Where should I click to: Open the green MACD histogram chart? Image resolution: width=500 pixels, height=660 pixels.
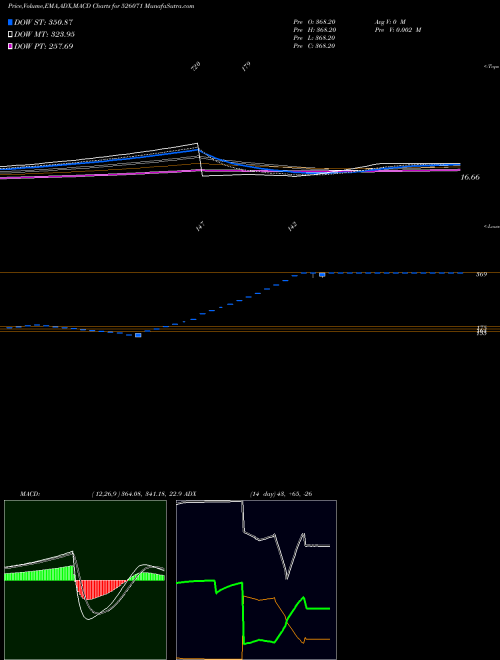coord(85,580)
